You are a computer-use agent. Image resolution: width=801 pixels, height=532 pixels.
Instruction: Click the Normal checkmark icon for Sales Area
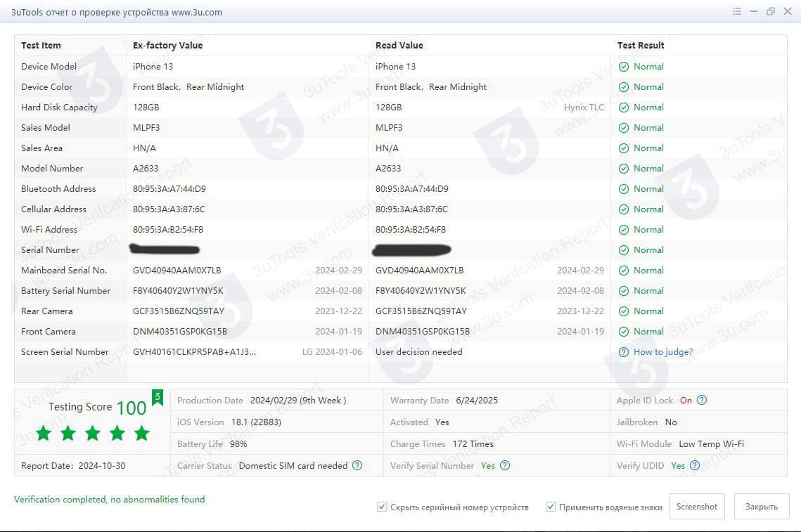624,148
